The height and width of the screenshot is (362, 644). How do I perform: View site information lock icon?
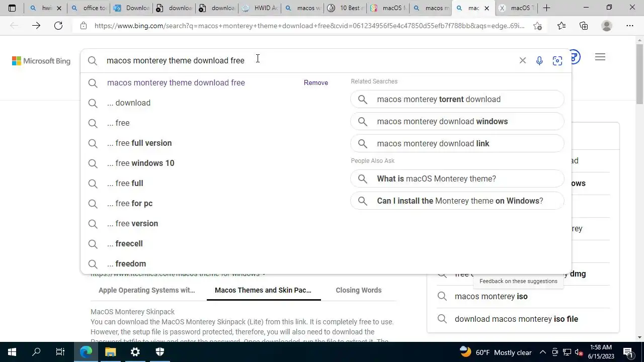click(x=84, y=26)
